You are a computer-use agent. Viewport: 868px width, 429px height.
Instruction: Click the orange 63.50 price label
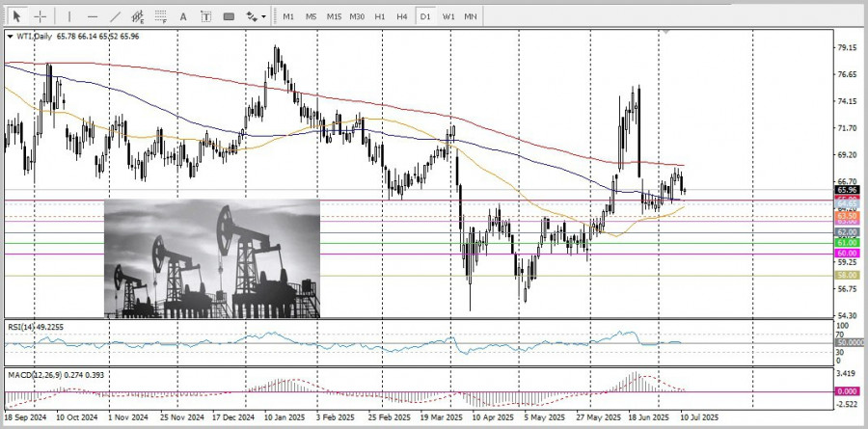[x=848, y=215]
